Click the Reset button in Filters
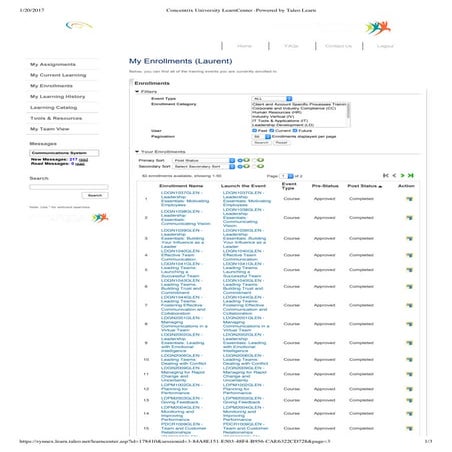This screenshot has width=452, height=452. [x=282, y=143]
